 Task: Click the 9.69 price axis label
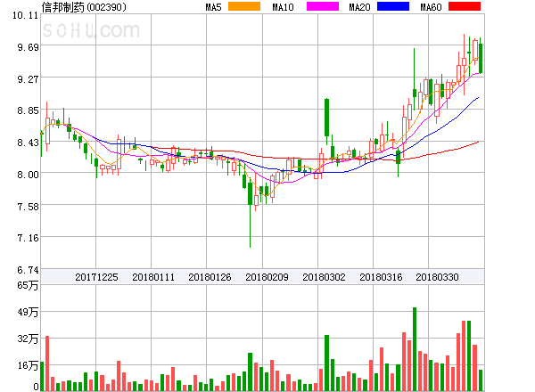(x=29, y=47)
